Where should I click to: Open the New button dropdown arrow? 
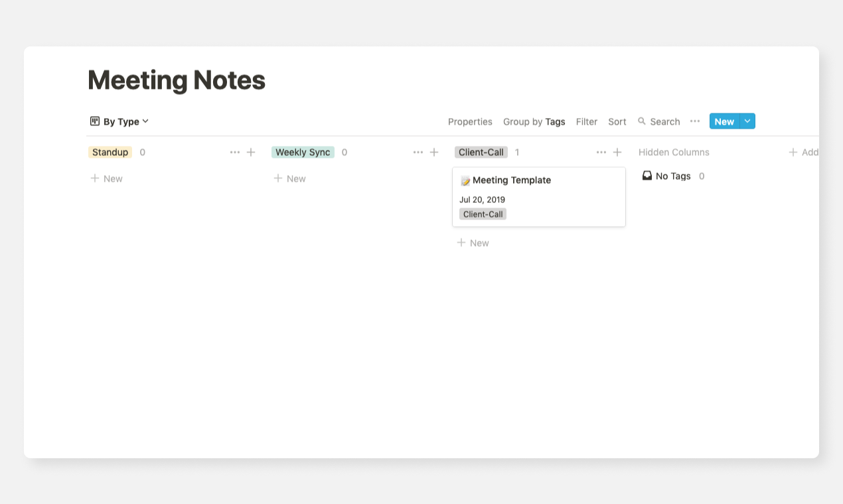(x=747, y=121)
